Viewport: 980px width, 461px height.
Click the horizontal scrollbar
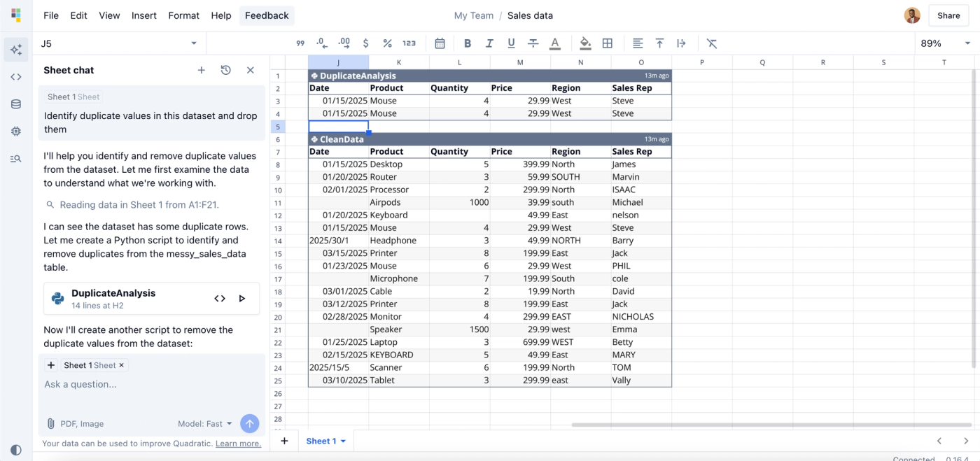point(771,425)
